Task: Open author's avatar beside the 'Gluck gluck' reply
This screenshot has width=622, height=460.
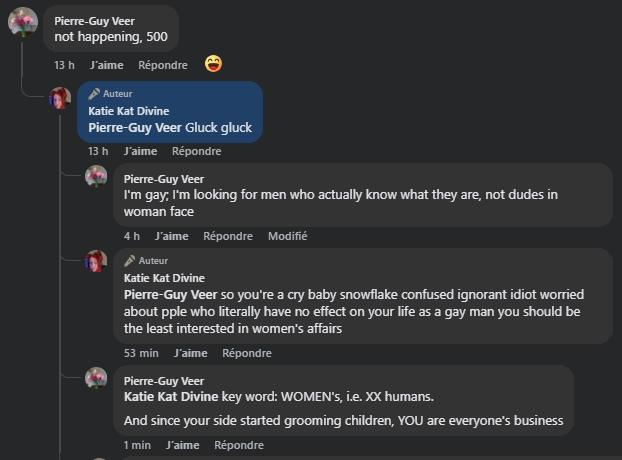Action: point(61,98)
